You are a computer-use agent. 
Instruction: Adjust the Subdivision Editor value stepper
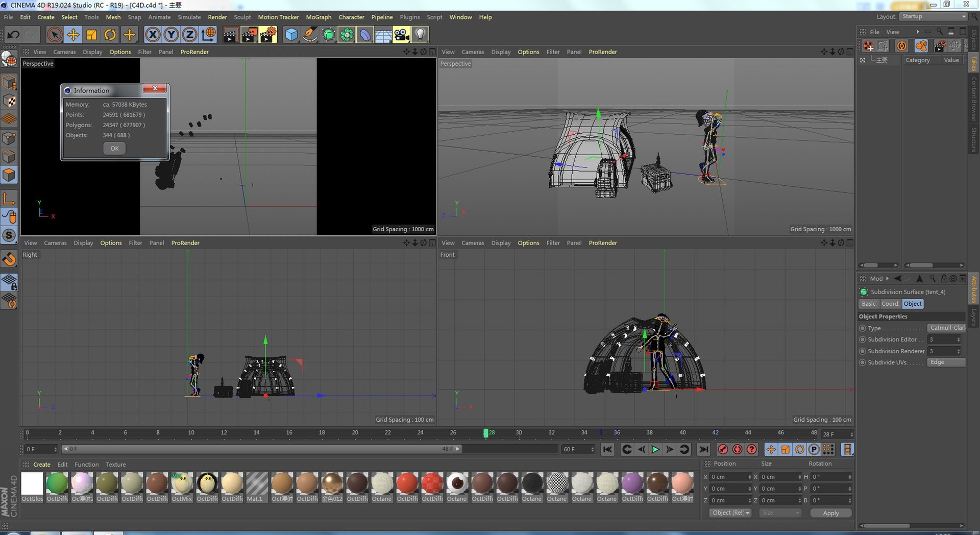pyautogui.click(x=959, y=339)
